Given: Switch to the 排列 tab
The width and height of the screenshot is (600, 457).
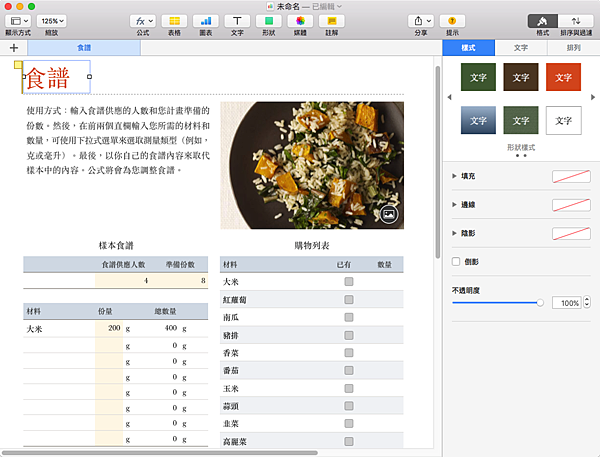Looking at the screenshot, I should click(x=573, y=47).
